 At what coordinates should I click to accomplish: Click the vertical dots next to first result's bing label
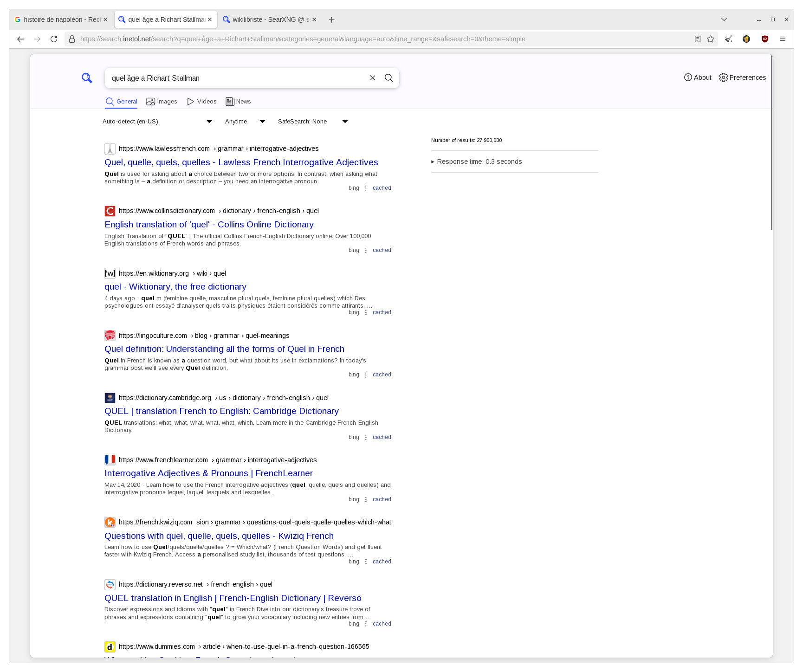point(366,188)
